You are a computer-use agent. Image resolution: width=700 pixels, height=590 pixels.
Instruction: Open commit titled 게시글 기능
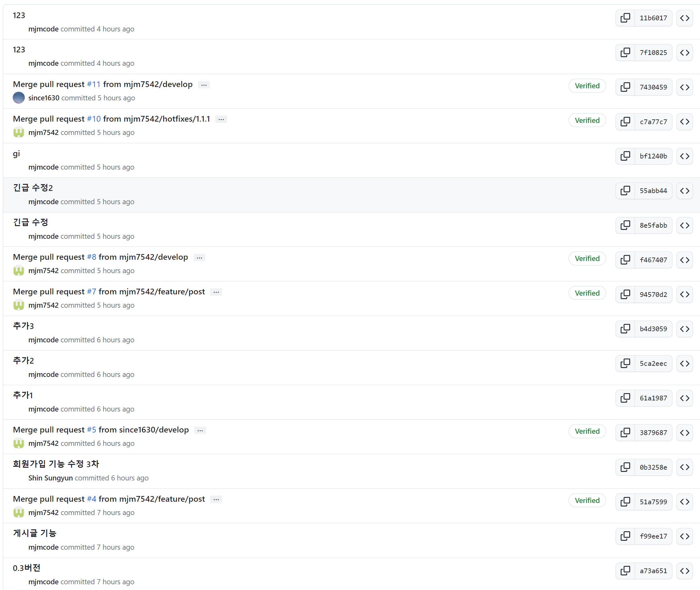(x=35, y=533)
